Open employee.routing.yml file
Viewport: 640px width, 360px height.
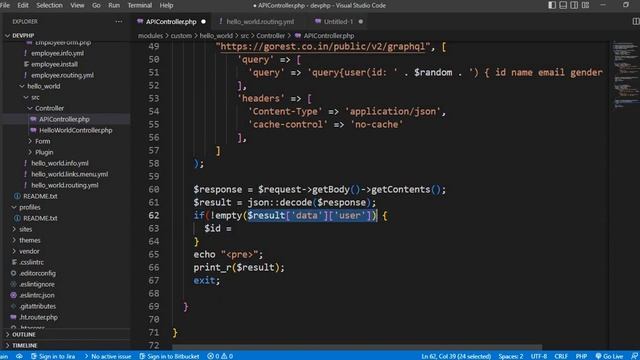tap(62, 75)
